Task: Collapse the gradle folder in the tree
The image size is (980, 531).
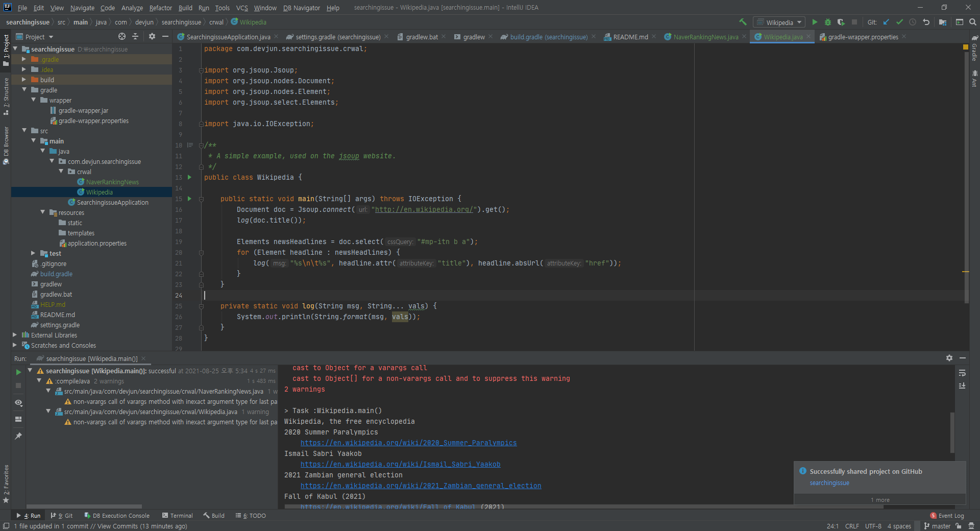Action: (23, 90)
